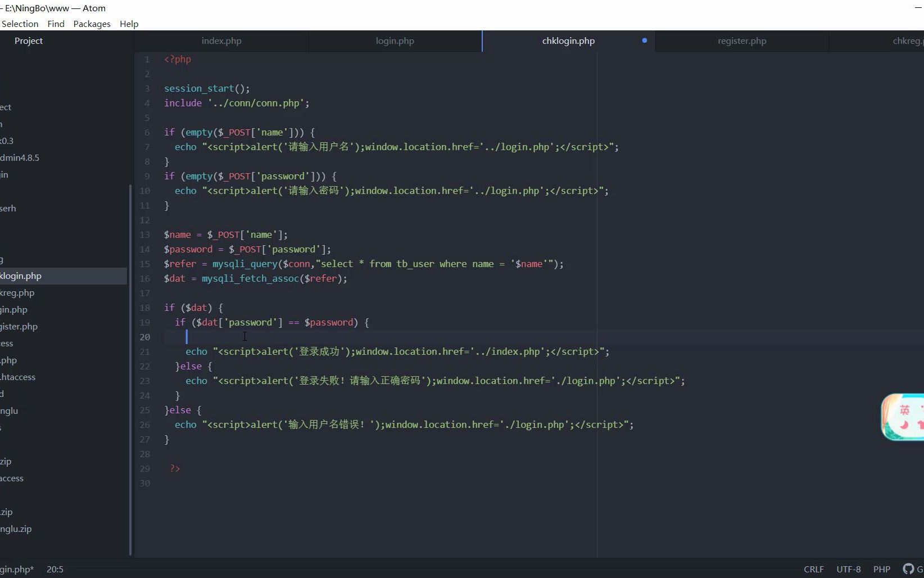
Task: Open the Selection menu
Action: click(x=20, y=24)
